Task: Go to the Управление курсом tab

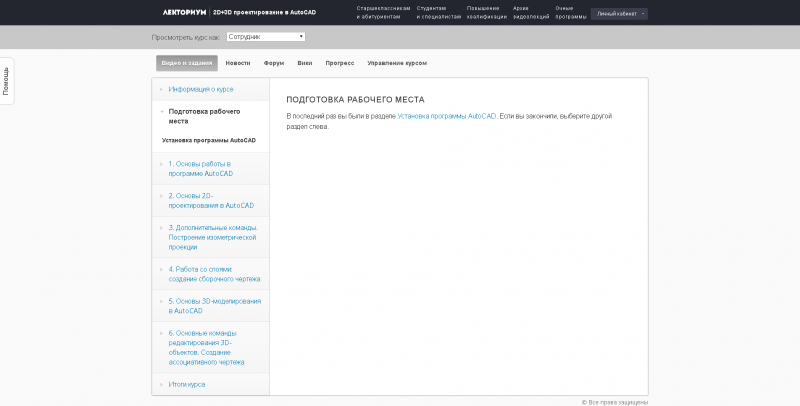Action: click(397, 63)
